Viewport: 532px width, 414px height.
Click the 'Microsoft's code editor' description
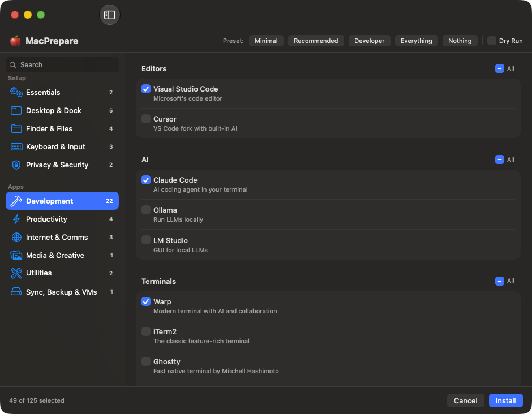[188, 98]
